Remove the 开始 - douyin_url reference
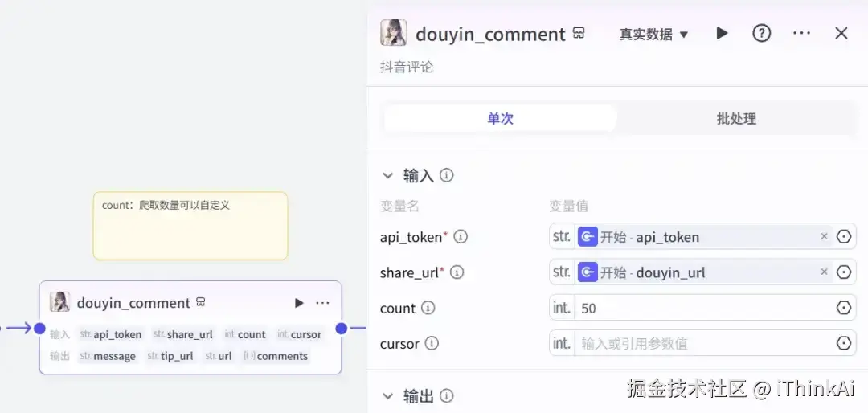The width and height of the screenshot is (868, 413). tap(825, 272)
